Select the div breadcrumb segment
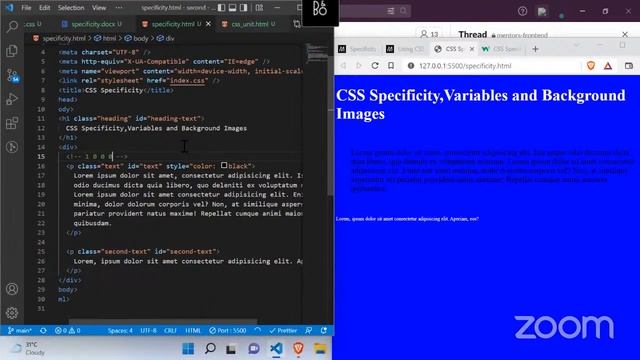This screenshot has width=640, height=360. click(x=166, y=38)
